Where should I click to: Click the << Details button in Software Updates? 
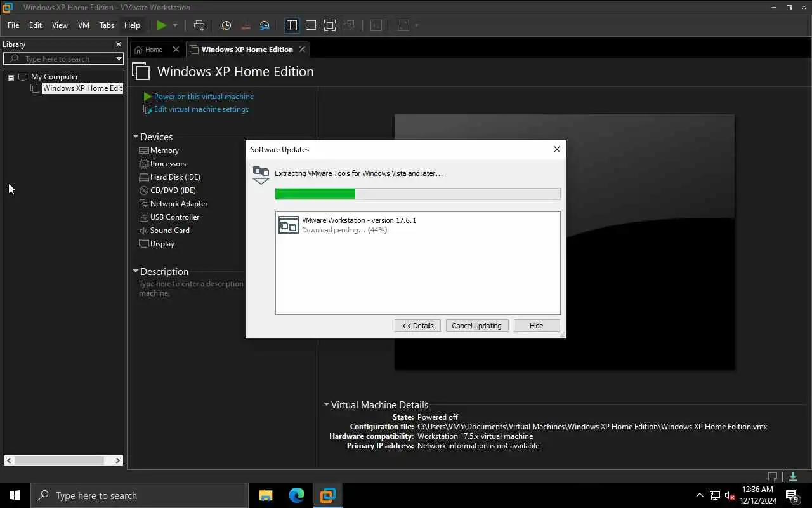(417, 326)
